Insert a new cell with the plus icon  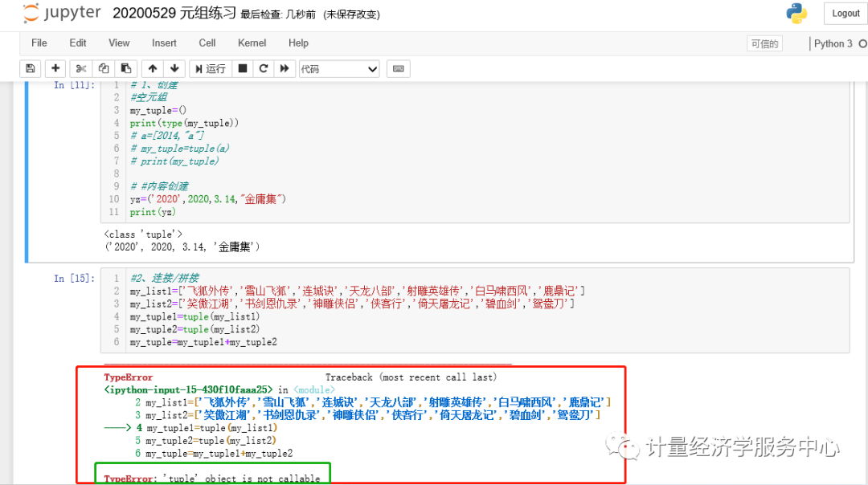tap(55, 69)
